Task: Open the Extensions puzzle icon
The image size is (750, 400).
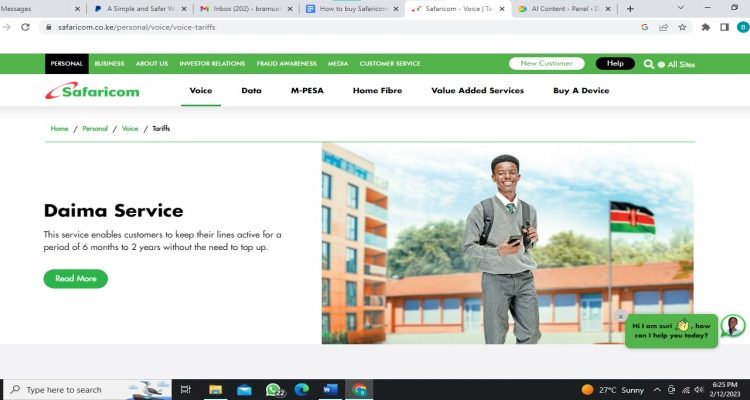Action: (706, 27)
